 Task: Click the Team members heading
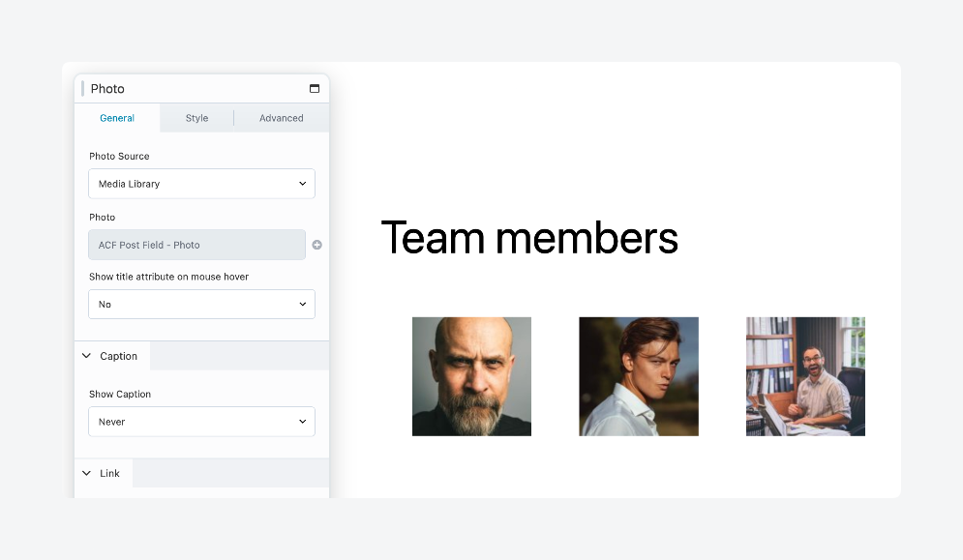pos(529,238)
